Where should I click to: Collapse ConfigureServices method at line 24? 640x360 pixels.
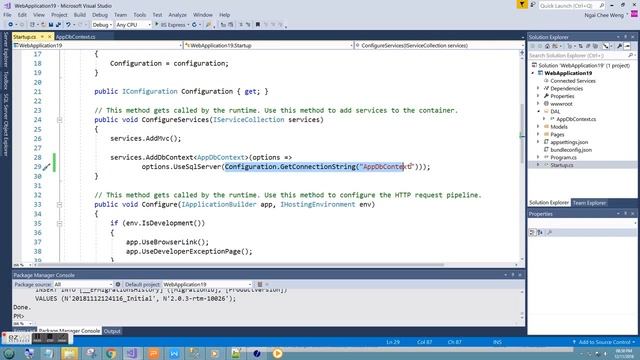pyautogui.click(x=60, y=120)
